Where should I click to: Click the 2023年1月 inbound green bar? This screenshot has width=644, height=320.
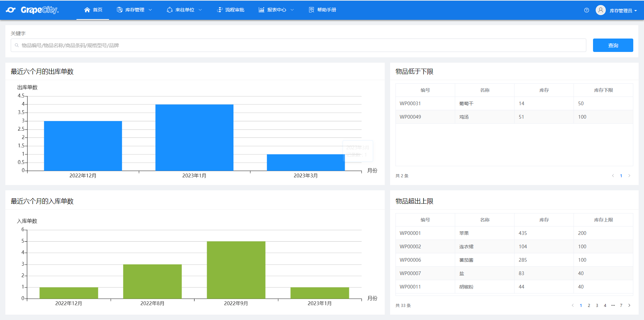tap(320, 293)
